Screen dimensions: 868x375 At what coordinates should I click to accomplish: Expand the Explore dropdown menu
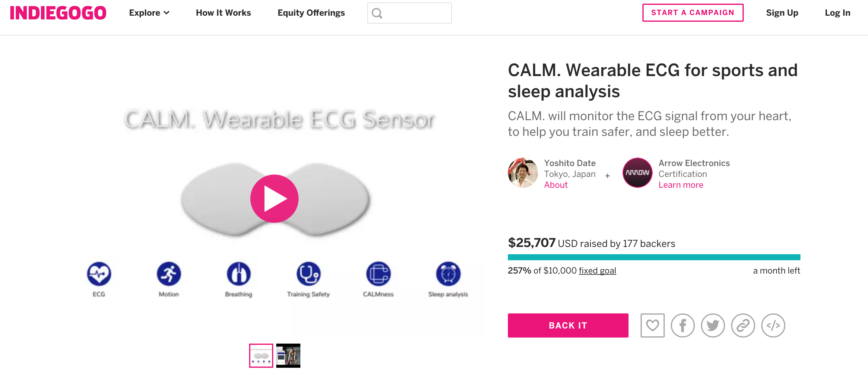click(x=149, y=13)
